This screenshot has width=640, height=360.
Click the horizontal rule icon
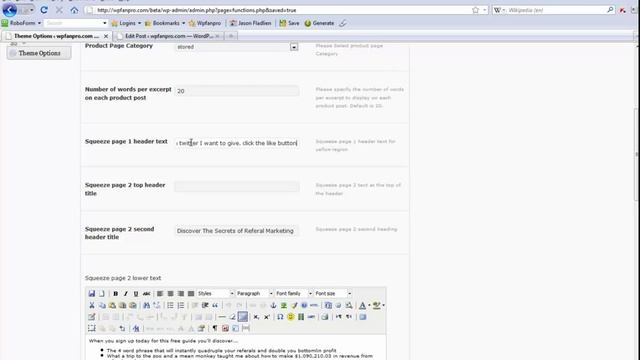[222, 317]
